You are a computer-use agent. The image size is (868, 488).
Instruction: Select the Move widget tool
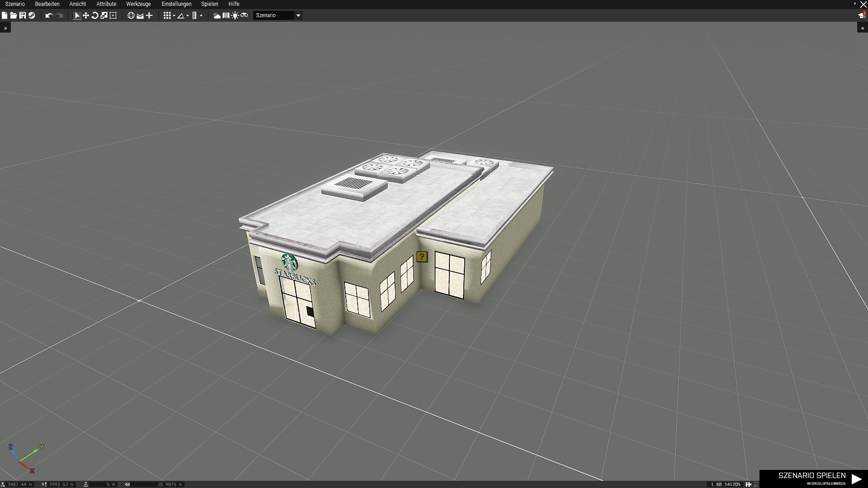86,15
